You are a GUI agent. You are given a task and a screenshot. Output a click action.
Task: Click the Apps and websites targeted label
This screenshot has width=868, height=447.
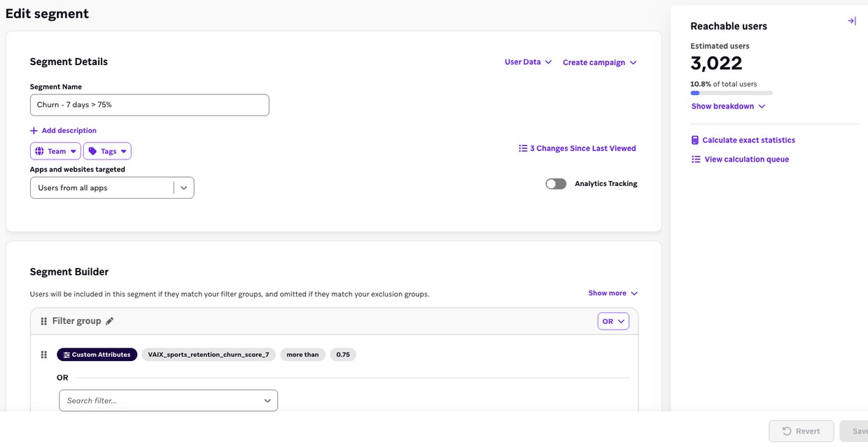coord(78,169)
